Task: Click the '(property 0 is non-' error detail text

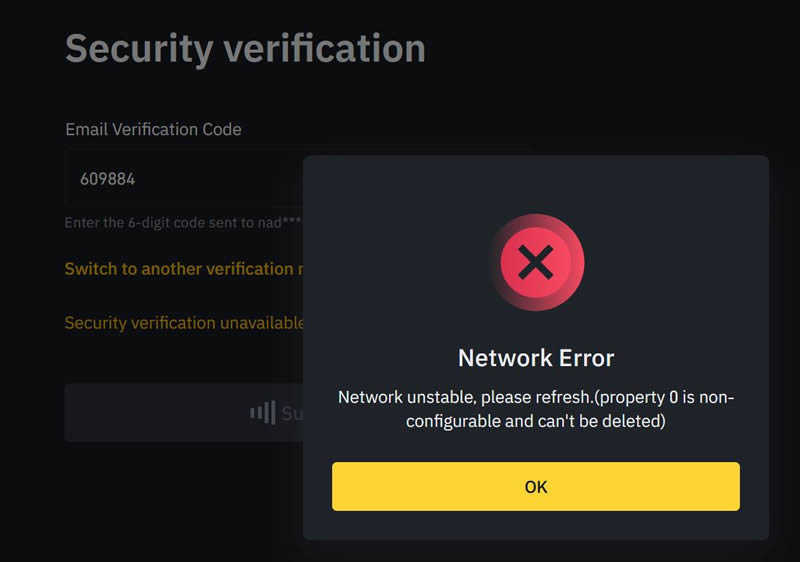Action: point(665,397)
